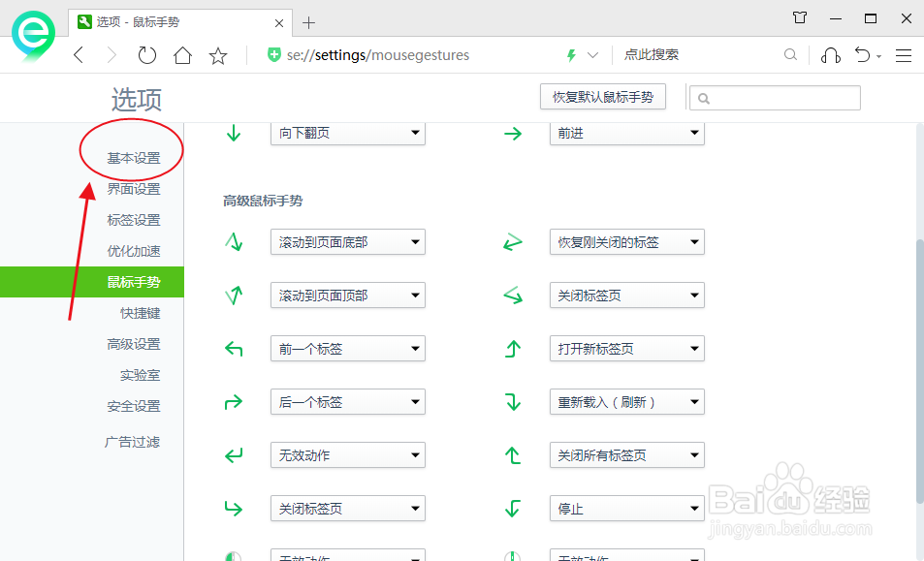
Task: Click the green shield security icon
Action: [274, 55]
